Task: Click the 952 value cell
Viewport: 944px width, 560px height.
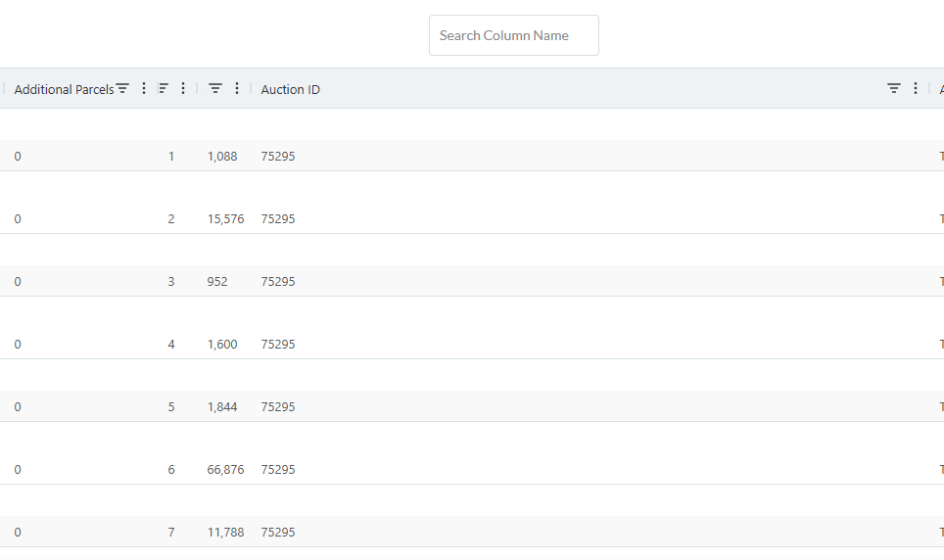Action: coord(217,281)
